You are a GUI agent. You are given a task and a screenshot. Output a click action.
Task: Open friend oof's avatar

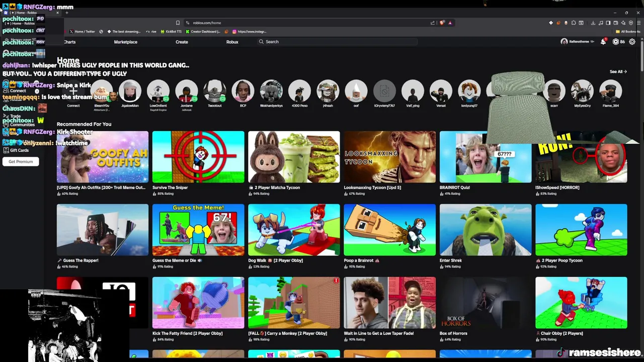(356, 91)
